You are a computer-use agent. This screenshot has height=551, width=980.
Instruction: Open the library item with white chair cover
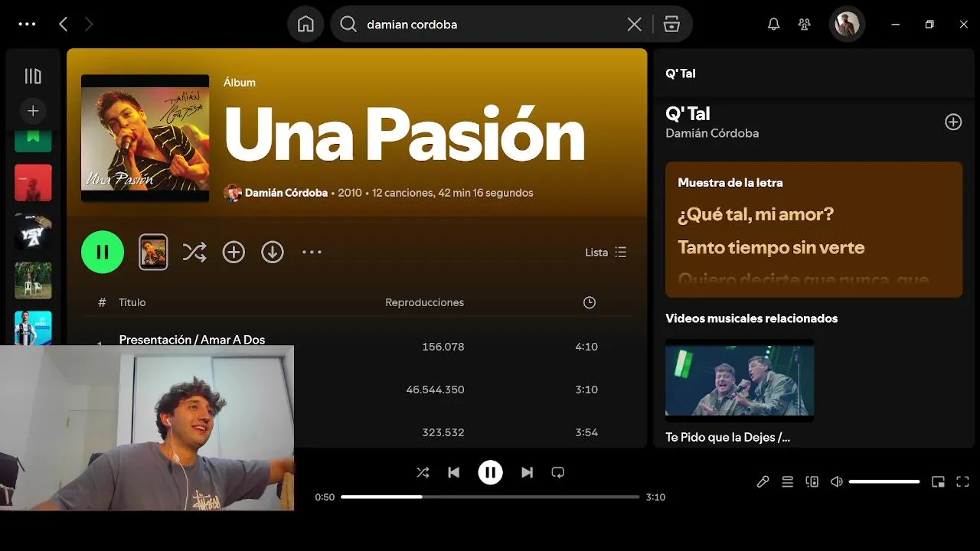point(33,281)
